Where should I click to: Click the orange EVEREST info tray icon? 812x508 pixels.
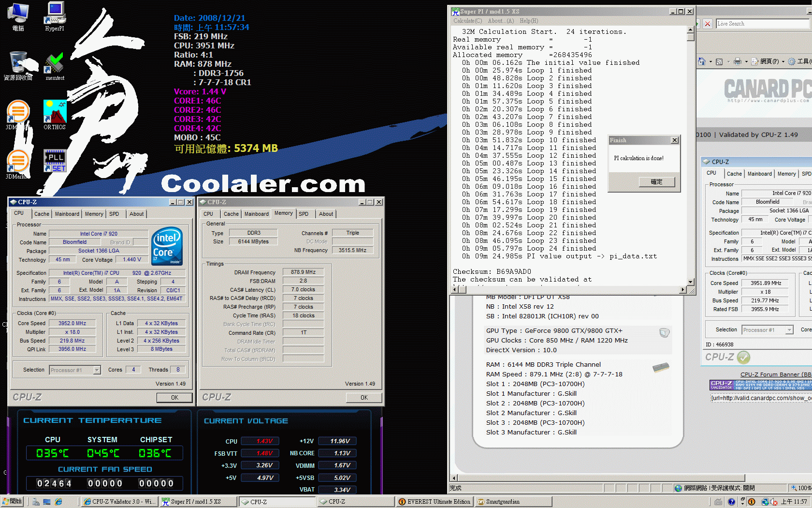click(x=752, y=502)
